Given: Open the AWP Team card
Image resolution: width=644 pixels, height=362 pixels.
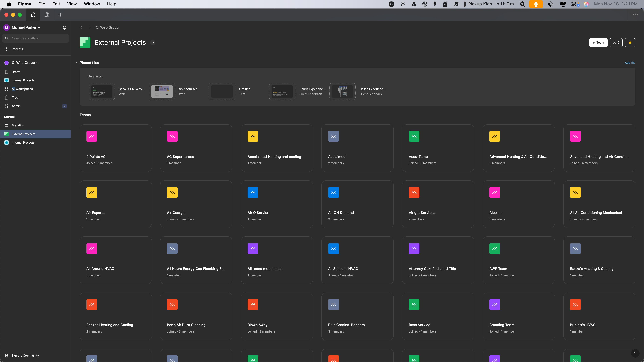Looking at the screenshot, I should (519, 260).
